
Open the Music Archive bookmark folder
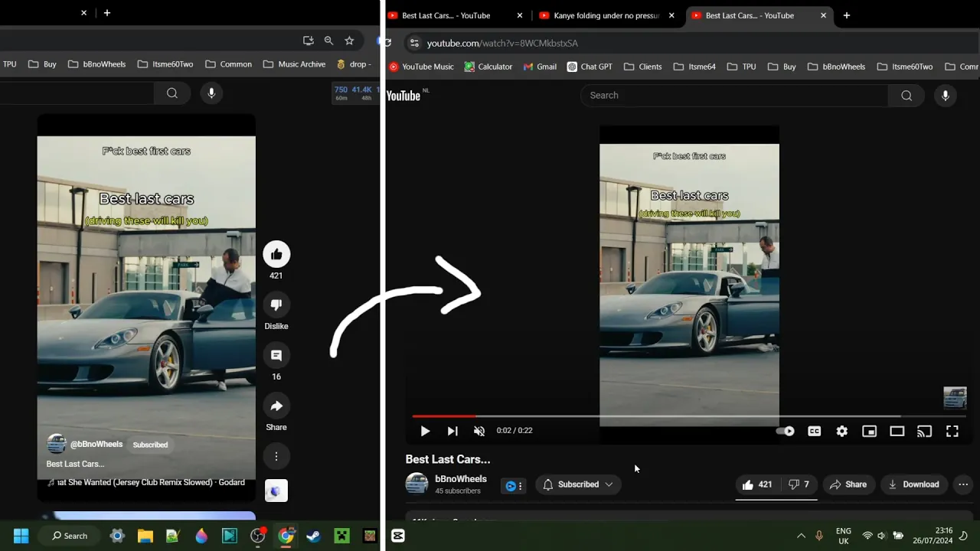coord(294,64)
